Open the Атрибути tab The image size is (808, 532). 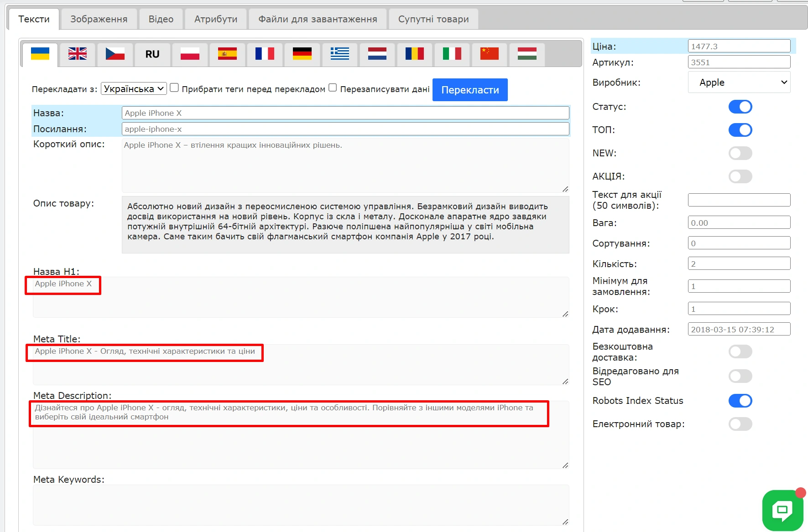tap(216, 19)
